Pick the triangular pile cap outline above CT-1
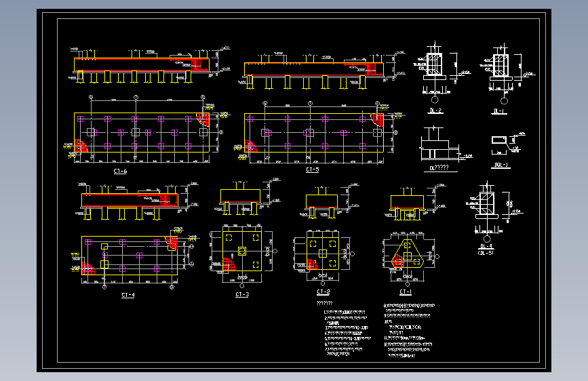This screenshot has width=588, height=381. 407,253
